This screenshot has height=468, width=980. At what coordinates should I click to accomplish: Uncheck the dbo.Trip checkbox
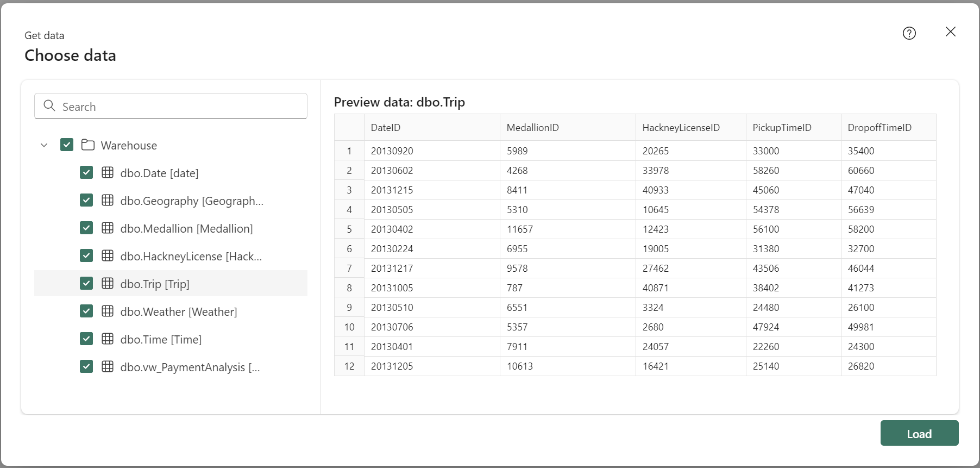tap(86, 284)
